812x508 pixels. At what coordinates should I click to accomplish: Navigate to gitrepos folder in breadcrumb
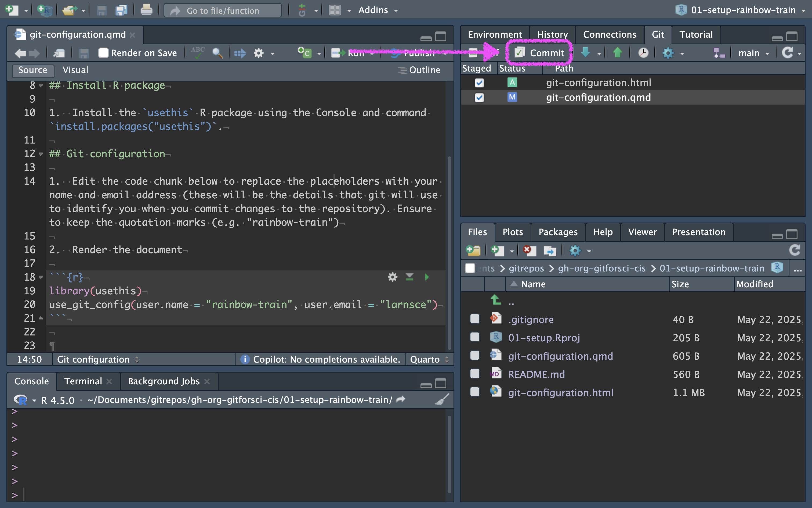pos(526,268)
